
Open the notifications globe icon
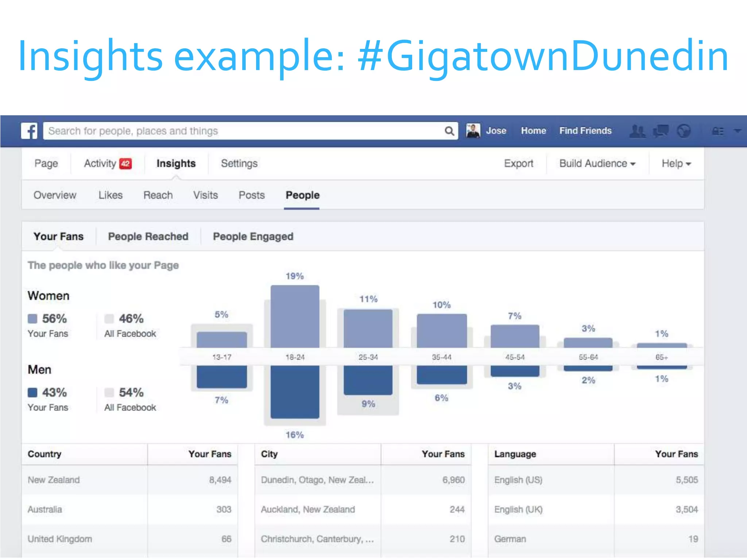pos(684,131)
